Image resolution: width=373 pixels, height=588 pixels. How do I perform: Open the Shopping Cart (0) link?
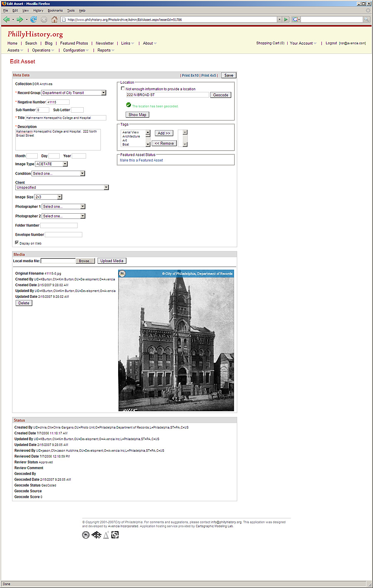[x=270, y=43]
